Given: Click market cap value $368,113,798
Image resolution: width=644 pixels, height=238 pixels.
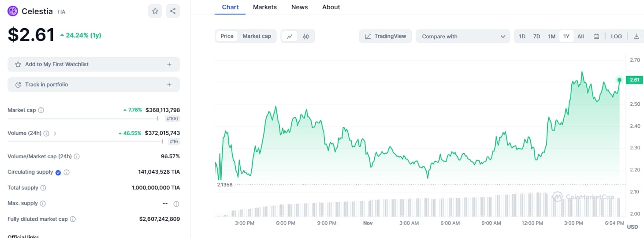Looking at the screenshot, I should point(162,110).
